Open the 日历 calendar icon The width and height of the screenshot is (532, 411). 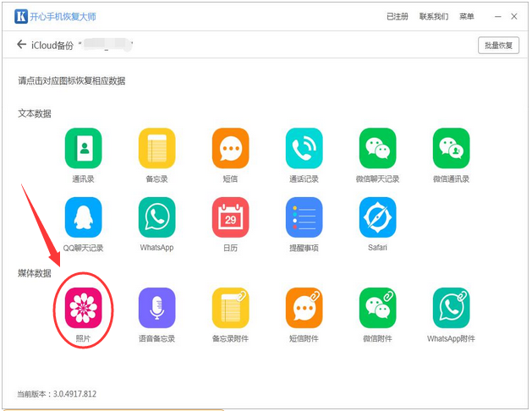click(230, 216)
